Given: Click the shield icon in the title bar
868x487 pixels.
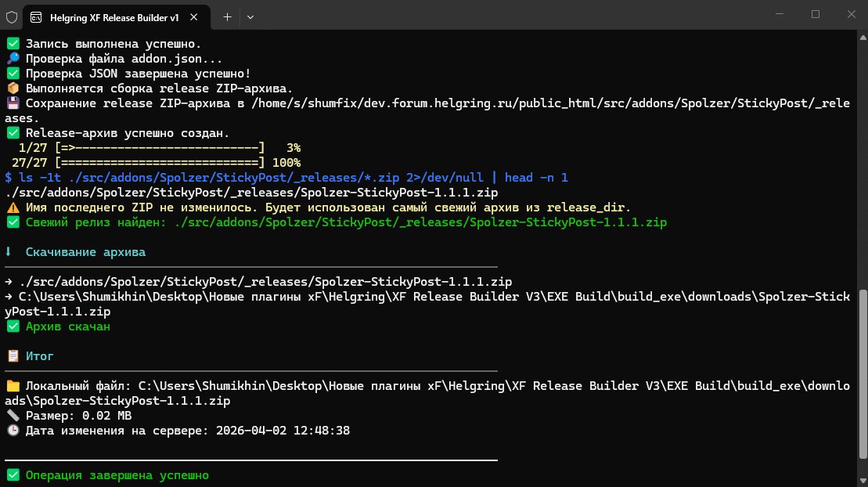Looking at the screenshot, I should pyautogui.click(x=12, y=17).
